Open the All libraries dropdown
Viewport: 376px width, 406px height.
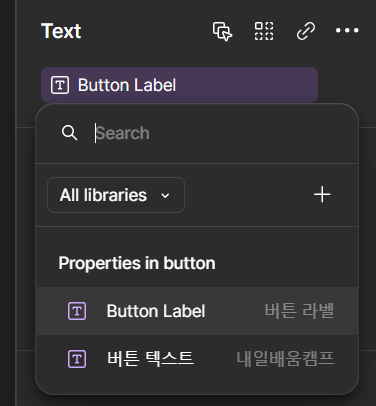[116, 195]
